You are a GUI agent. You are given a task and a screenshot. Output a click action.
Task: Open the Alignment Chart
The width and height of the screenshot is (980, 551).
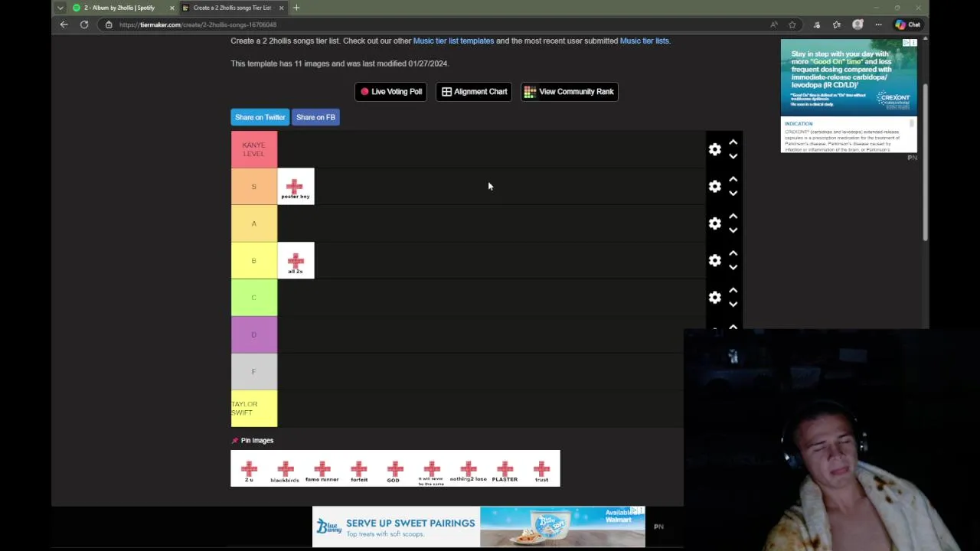474,92
